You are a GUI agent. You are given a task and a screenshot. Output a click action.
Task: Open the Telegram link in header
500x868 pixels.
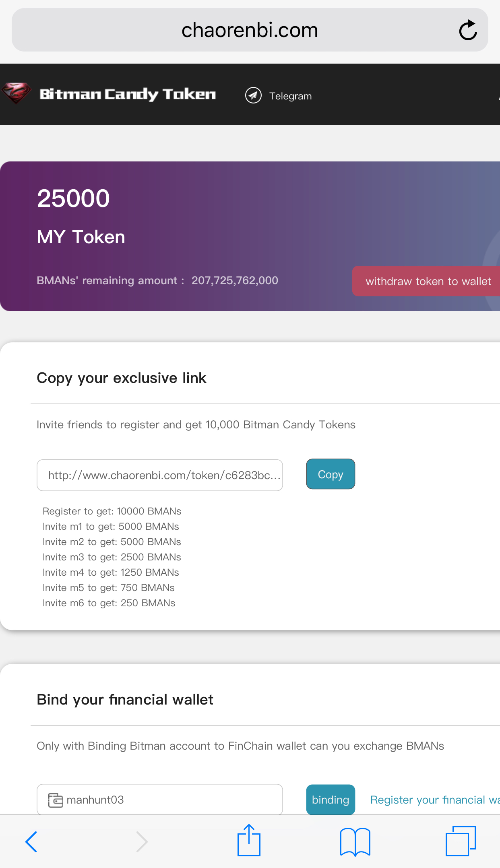(x=290, y=96)
